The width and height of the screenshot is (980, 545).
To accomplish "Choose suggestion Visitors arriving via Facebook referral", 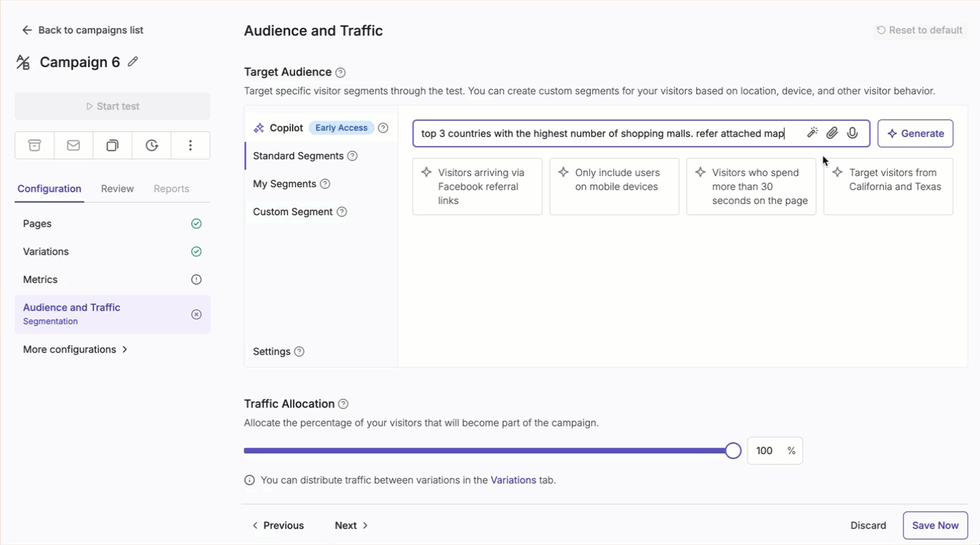I will point(477,187).
